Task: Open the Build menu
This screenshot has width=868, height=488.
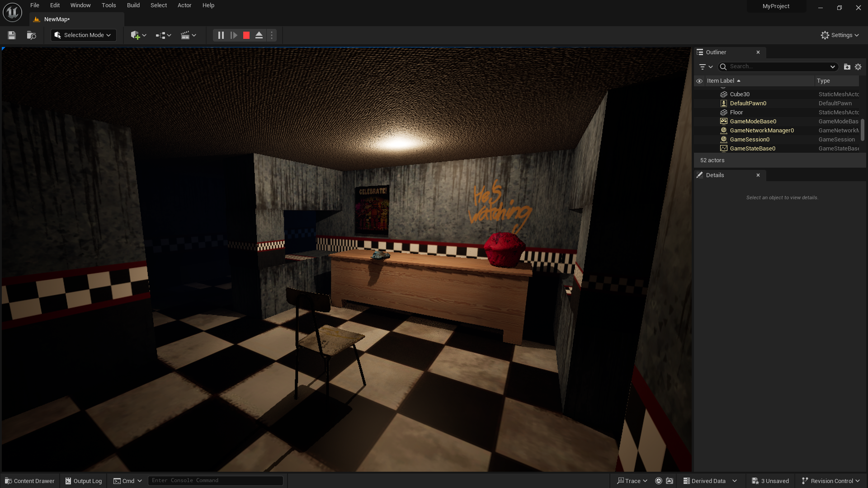Action: click(x=133, y=5)
